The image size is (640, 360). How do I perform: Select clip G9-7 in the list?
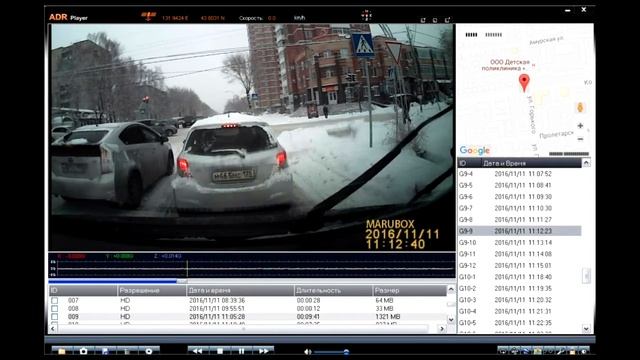520,208
